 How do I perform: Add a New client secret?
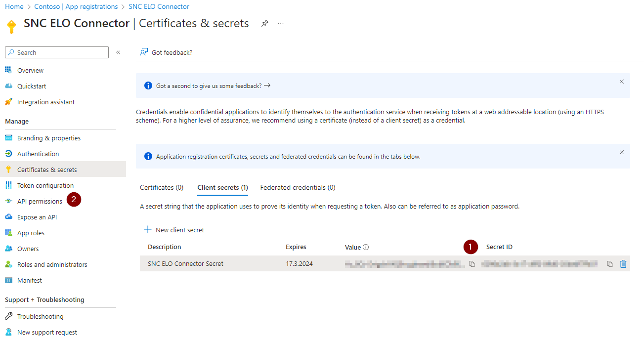click(173, 229)
